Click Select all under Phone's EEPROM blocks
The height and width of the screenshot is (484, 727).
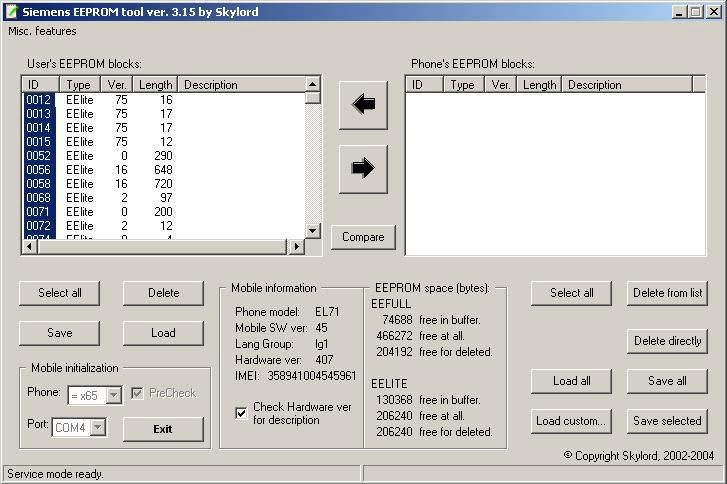click(571, 293)
